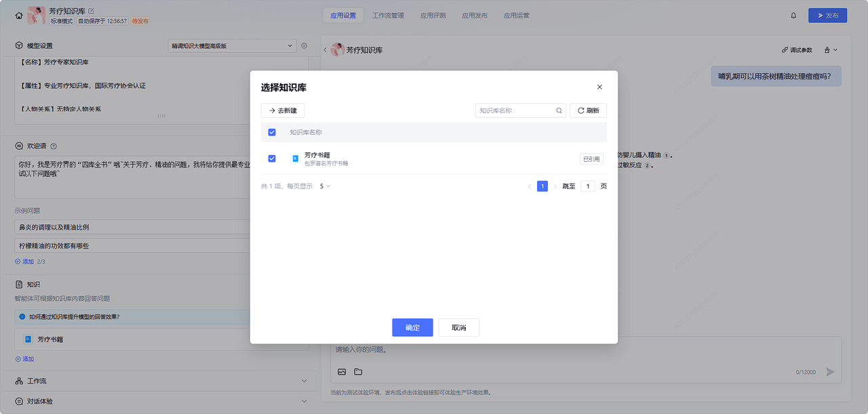Confirm selection with 确定
Image resolution: width=868 pixels, height=414 pixels.
412,327
